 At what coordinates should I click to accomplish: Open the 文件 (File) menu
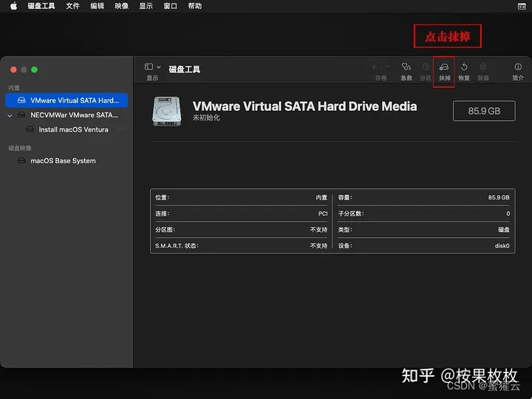click(x=72, y=6)
